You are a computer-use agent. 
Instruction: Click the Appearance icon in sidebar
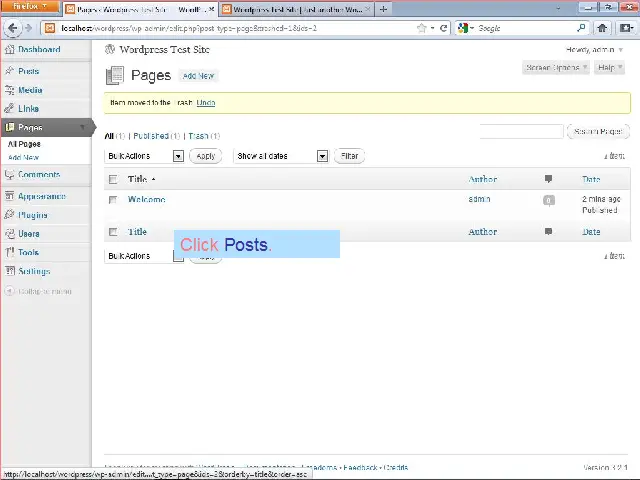pos(9,196)
